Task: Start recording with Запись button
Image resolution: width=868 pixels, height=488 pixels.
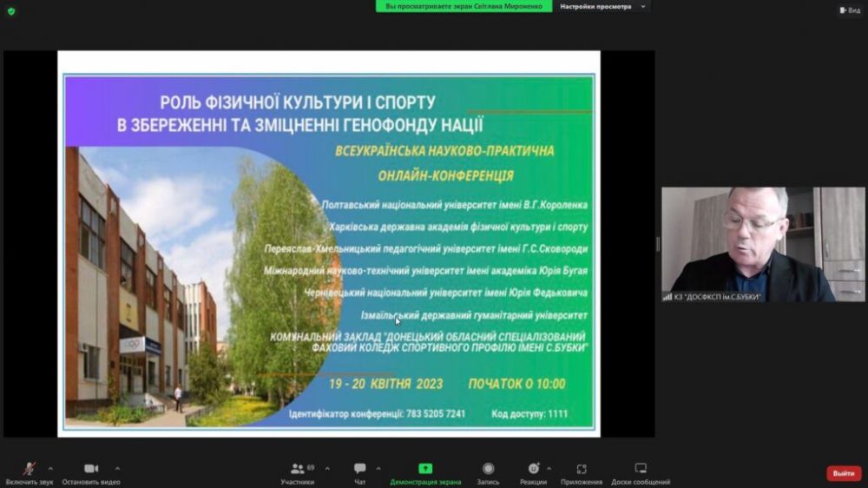Action: [x=488, y=470]
